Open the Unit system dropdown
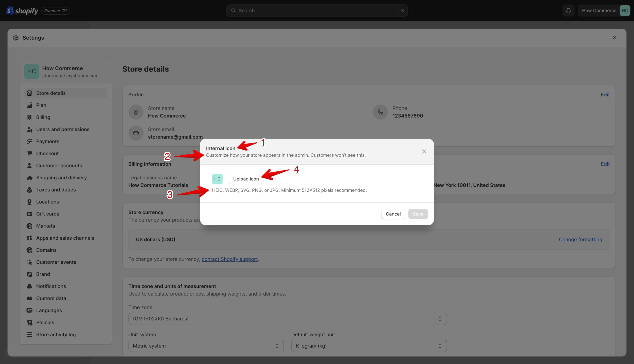Screen dimensions: 634x364 click(x=206, y=346)
